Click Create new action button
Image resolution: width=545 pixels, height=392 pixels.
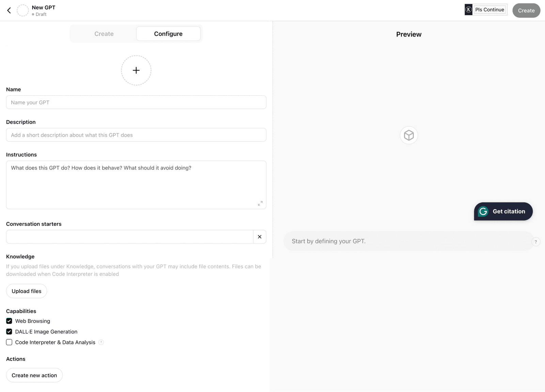34,375
